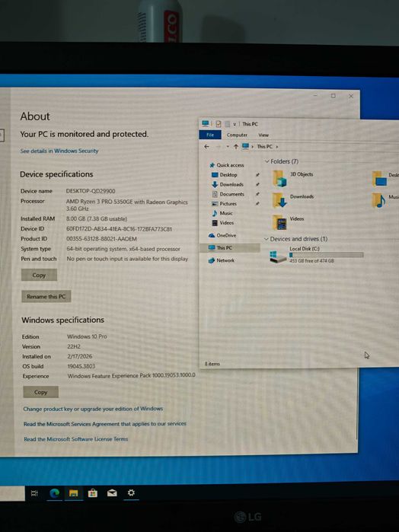Open the Mail app on taskbar

point(112,493)
